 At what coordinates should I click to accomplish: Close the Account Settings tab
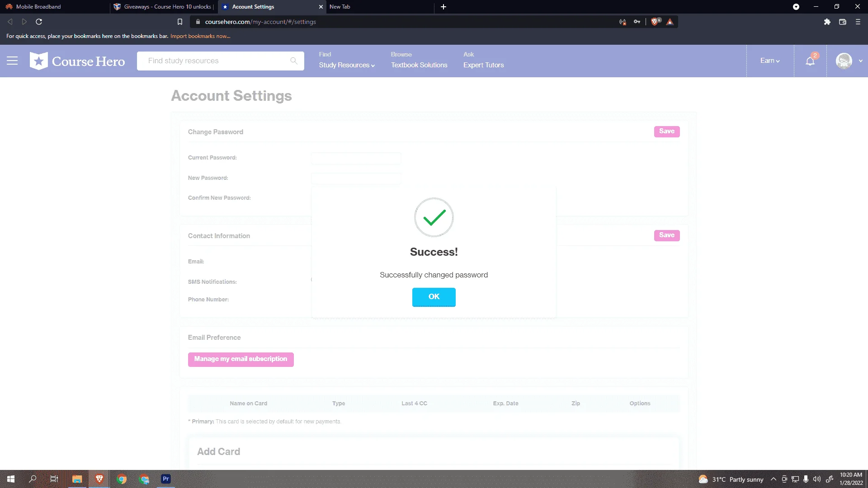321,7
